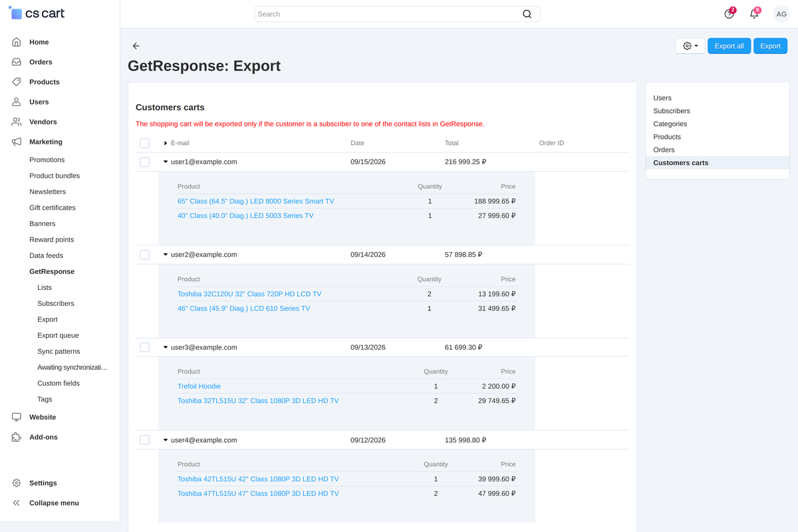Collapse the user2@example.com cart details
The width and height of the screenshot is (798, 532).
point(166,255)
